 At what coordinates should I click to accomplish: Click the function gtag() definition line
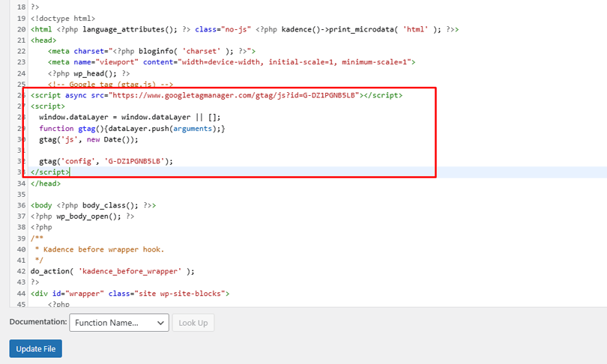(132, 128)
